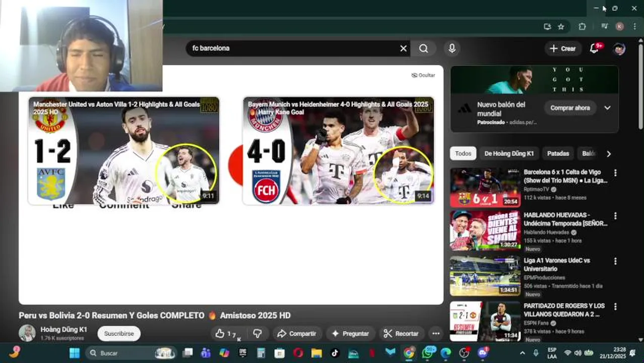This screenshot has height=363, width=644.
Task: Open OBS Studio from the taskbar
Action: pos(464,353)
